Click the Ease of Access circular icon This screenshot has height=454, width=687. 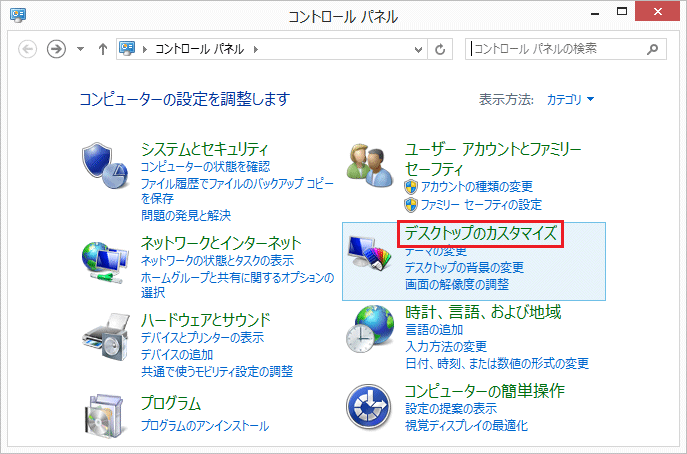(x=368, y=406)
